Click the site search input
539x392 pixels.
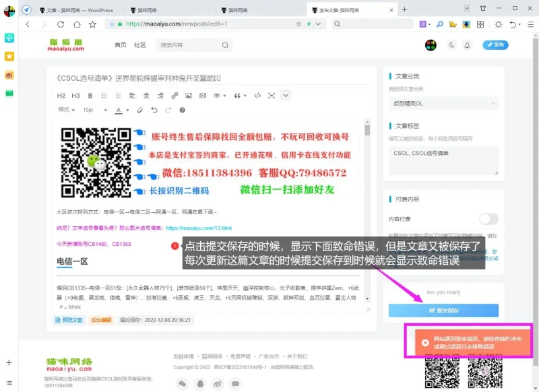(189, 45)
